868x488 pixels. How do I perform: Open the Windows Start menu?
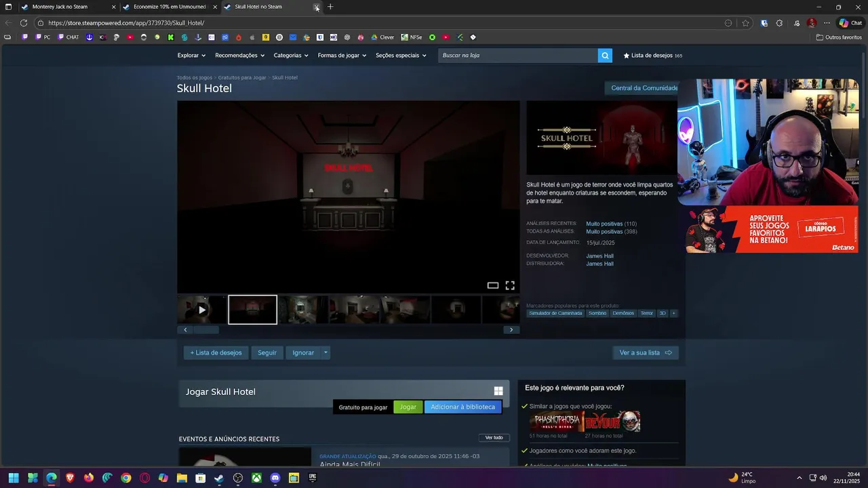14,478
